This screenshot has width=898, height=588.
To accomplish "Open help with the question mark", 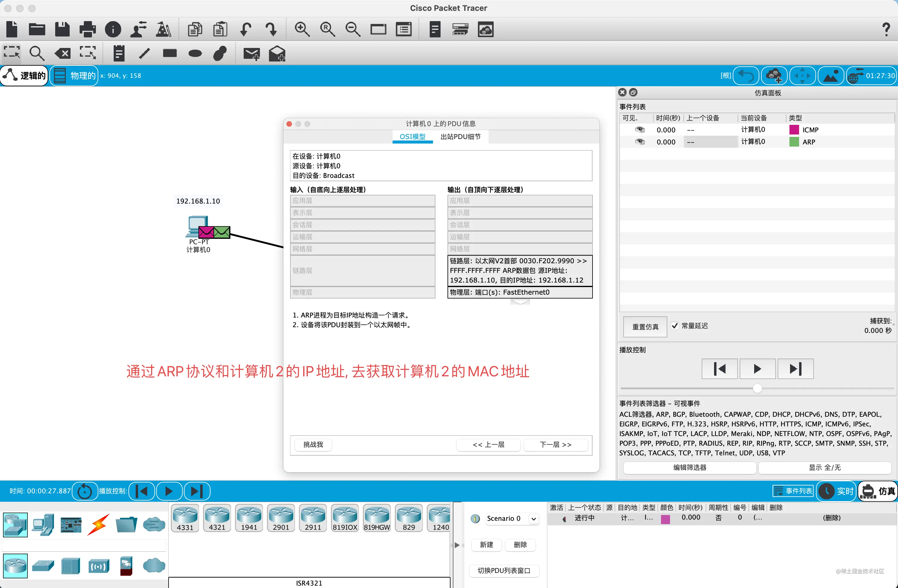I will click(886, 29).
